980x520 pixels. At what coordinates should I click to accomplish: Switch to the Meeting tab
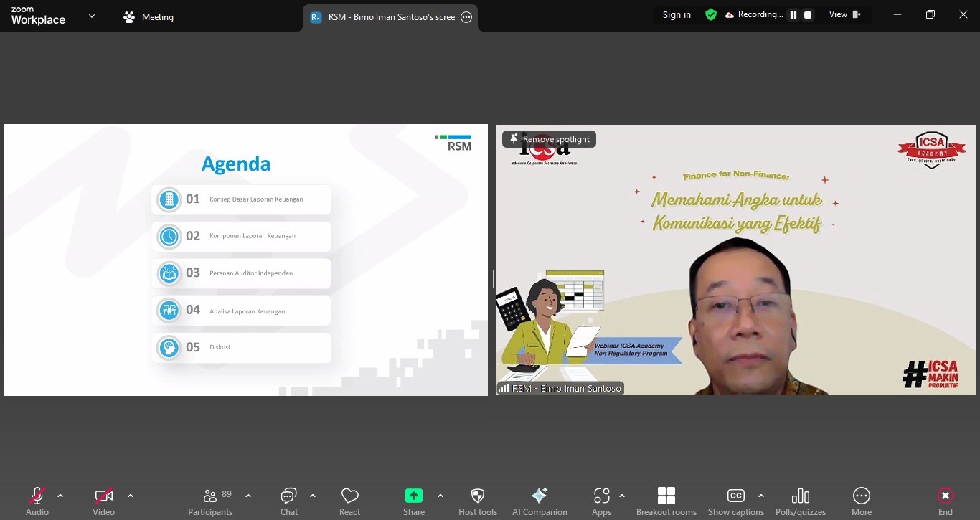[x=148, y=16]
